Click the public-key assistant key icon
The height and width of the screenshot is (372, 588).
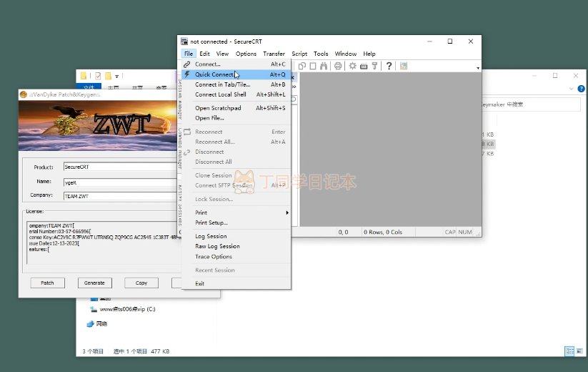[374, 66]
